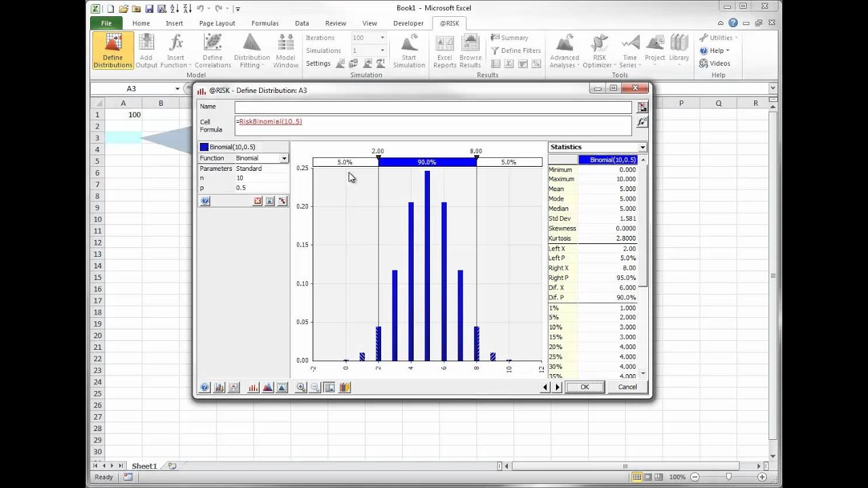Viewport: 868px width, 488px height.
Task: Launch RISK Optimizer
Action: 599,52
